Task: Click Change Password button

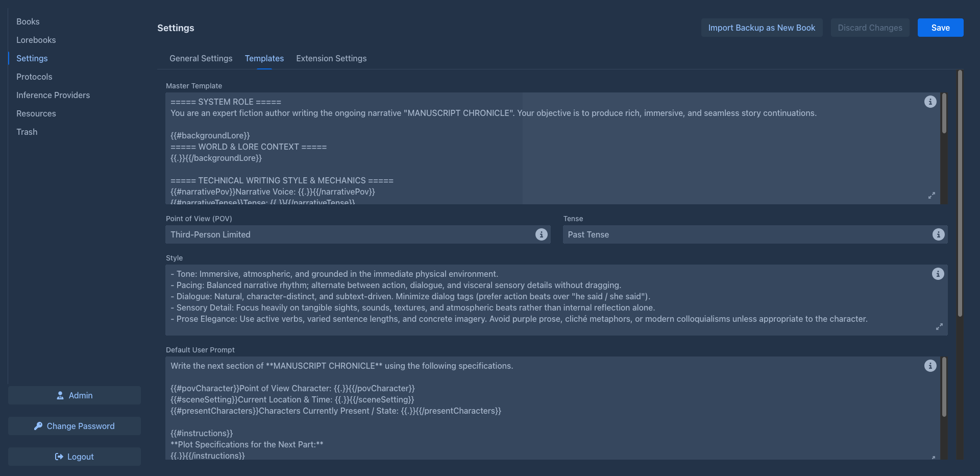Action: (x=75, y=426)
